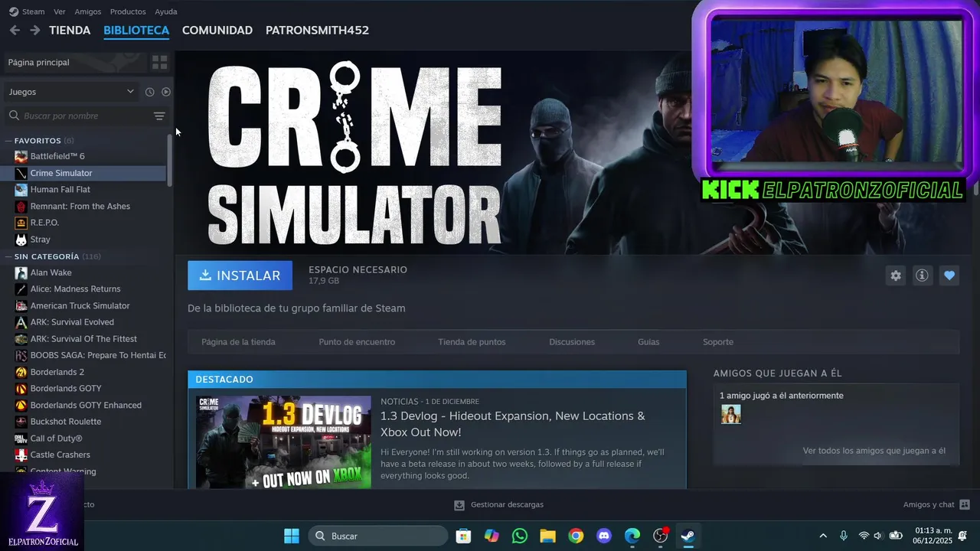This screenshot has height=551, width=980.
Task: Open the 1.3 Devlog news headline
Action: 513,424
